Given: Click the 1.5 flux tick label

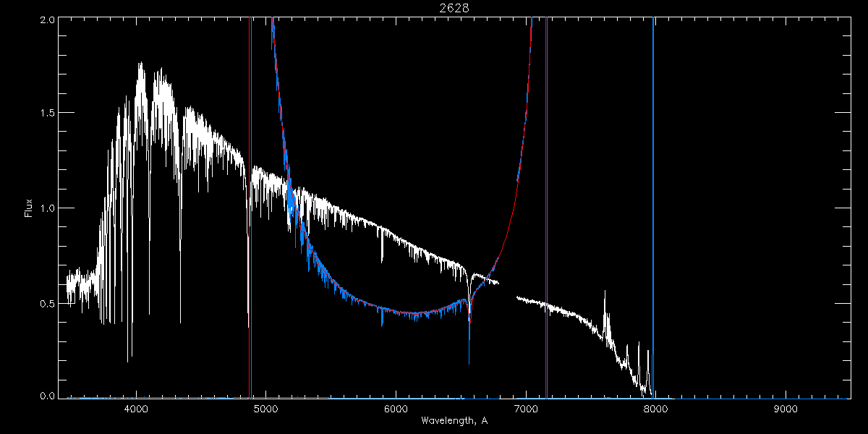Looking at the screenshot, I should (x=48, y=114).
